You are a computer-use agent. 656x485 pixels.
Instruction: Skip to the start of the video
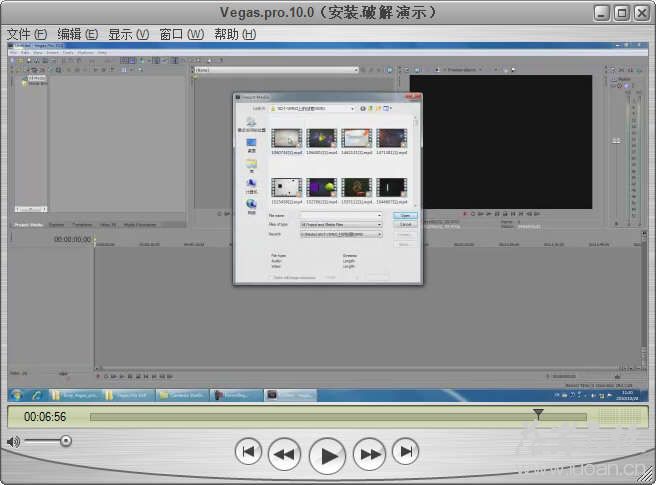pyautogui.click(x=249, y=452)
